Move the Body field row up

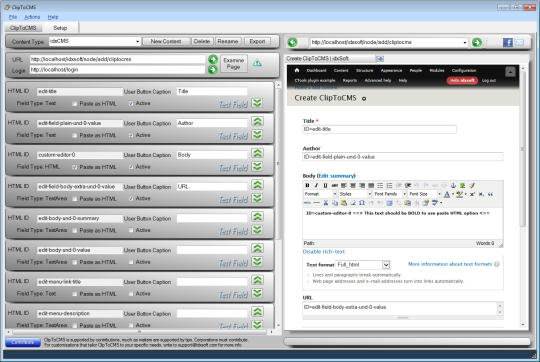pos(257,153)
